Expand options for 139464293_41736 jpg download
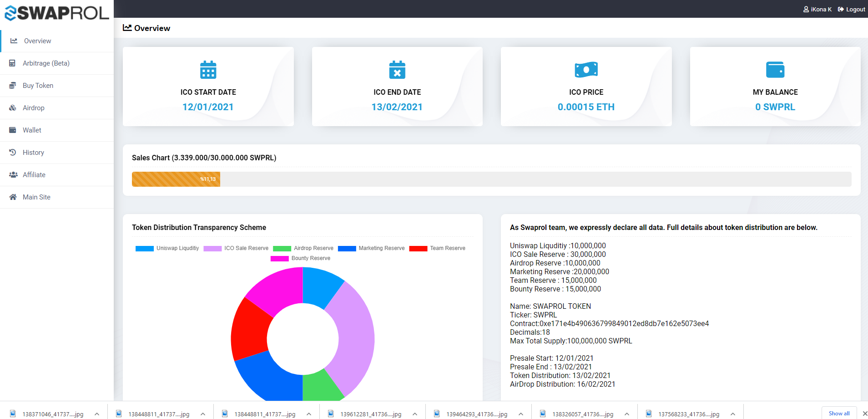The height and width of the screenshot is (419, 868). (x=521, y=414)
